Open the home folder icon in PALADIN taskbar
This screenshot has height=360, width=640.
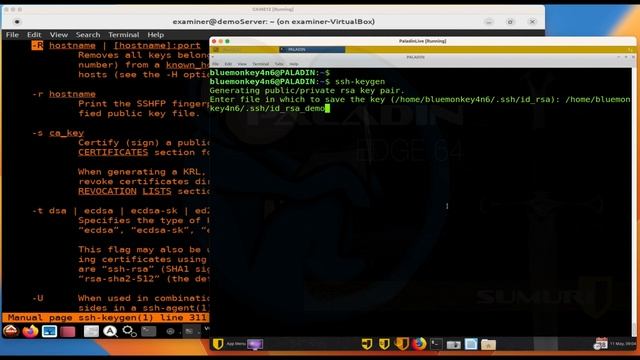point(488,345)
